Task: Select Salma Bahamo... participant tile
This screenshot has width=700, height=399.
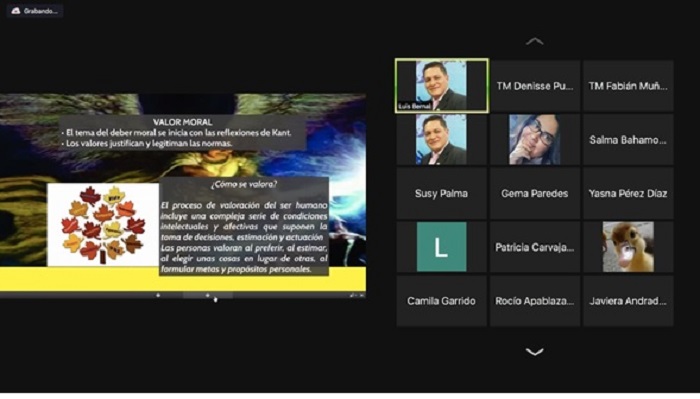Action: tap(628, 140)
